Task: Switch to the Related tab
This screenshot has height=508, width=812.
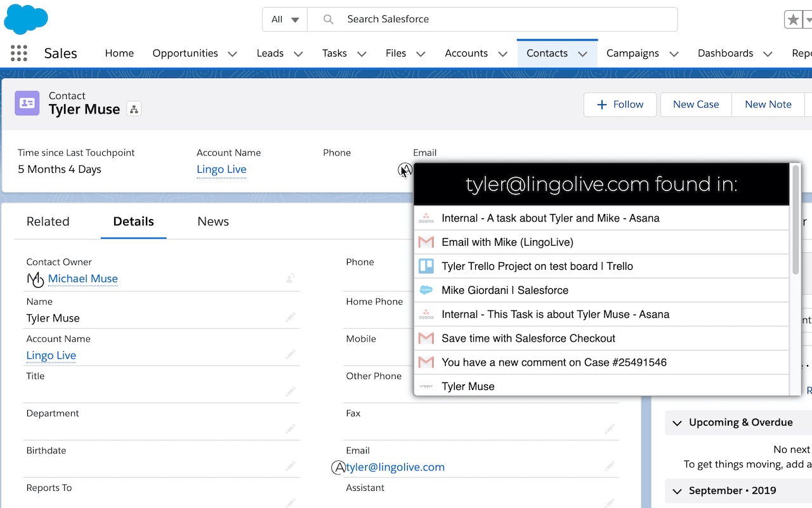Action: tap(48, 222)
